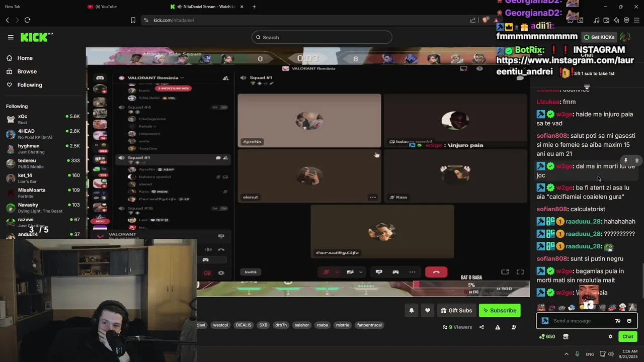Viewport: 644px width, 362px height.
Task: Click the Kick search field
Action: 322,37
